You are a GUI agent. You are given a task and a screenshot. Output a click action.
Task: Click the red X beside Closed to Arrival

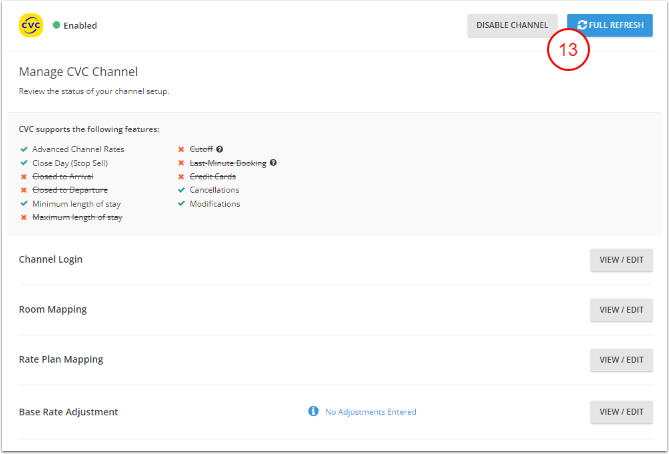tap(24, 176)
